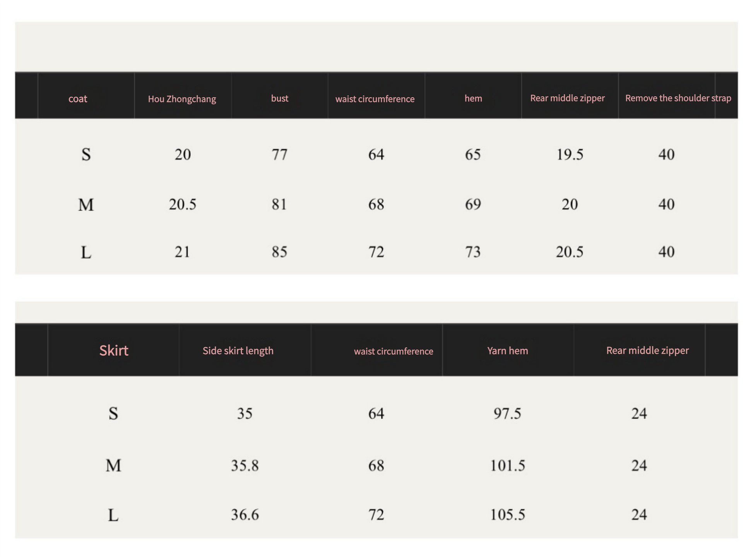Click the 'Yarn hem' column header

pyautogui.click(x=507, y=351)
